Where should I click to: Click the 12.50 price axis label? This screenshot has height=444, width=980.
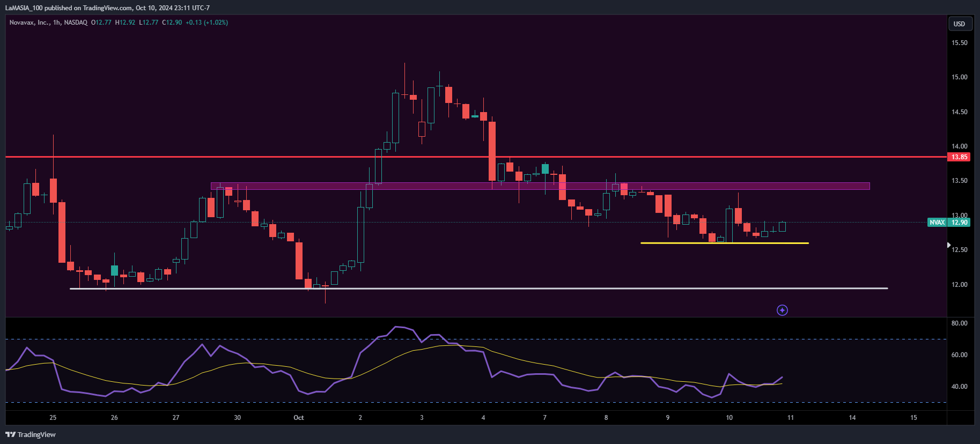(x=959, y=250)
